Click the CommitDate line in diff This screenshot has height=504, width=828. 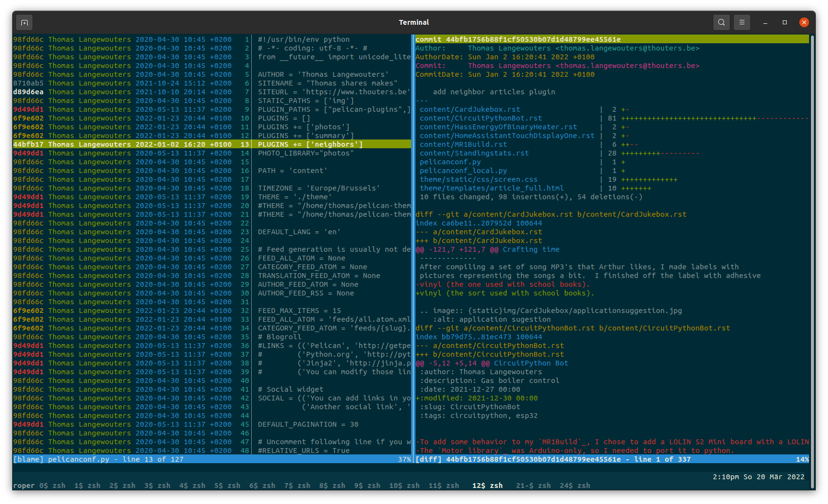pyautogui.click(x=505, y=74)
